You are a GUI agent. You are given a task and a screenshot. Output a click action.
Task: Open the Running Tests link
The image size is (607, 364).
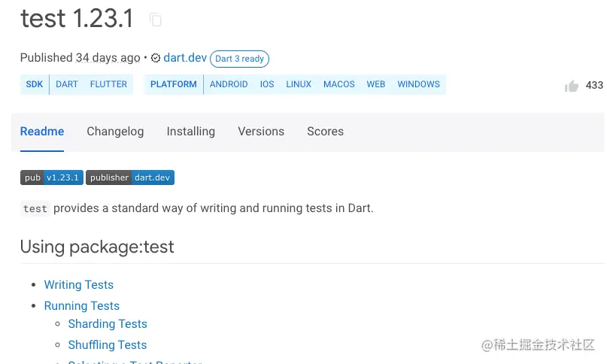pos(82,305)
